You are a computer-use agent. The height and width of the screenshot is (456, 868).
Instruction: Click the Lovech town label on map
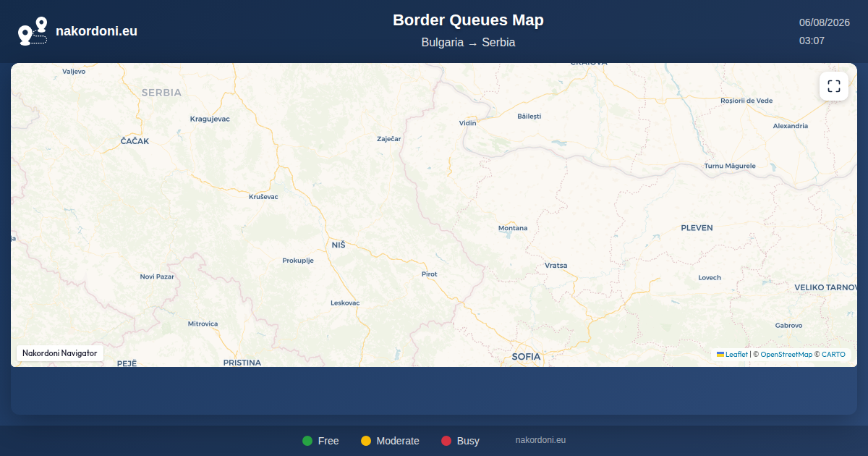[x=710, y=278]
